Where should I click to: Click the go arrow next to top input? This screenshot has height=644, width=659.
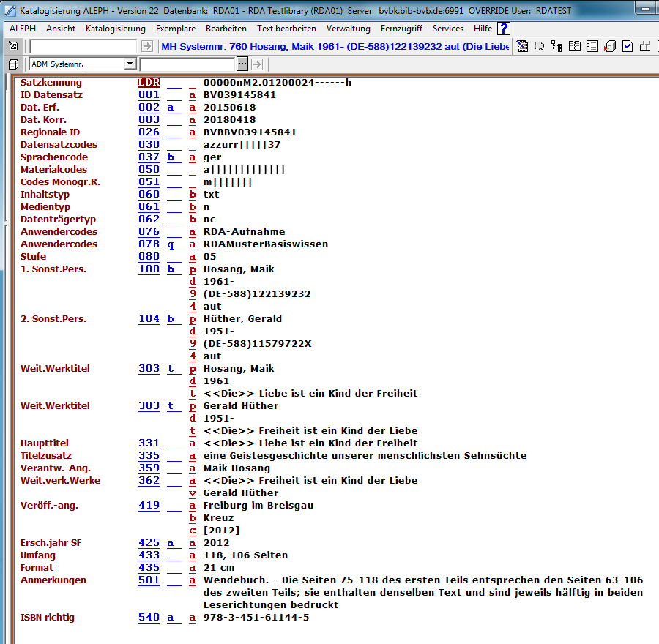point(146,46)
